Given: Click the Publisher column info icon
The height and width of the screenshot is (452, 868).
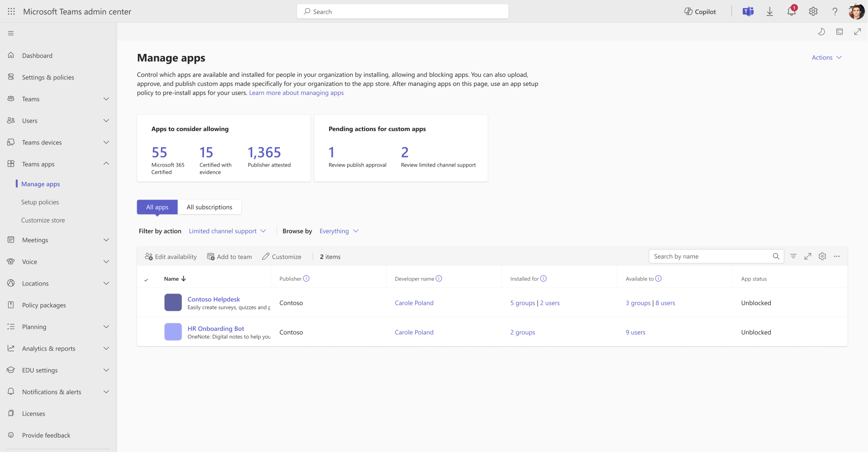Looking at the screenshot, I should (x=306, y=278).
